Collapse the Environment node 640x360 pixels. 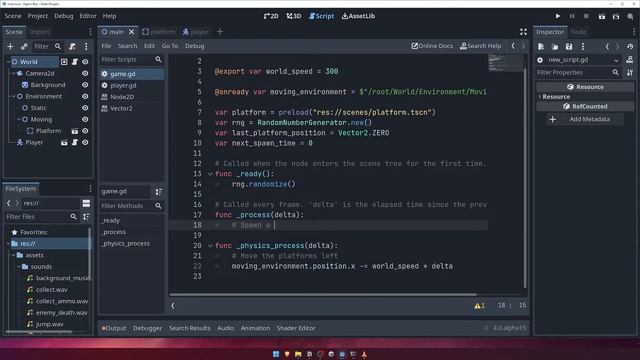tap(13, 96)
